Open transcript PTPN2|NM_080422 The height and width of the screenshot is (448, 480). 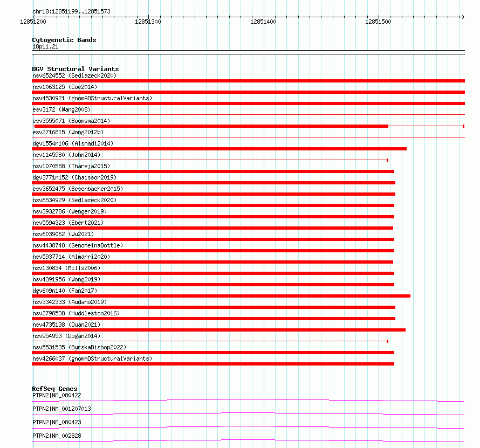[57, 395]
